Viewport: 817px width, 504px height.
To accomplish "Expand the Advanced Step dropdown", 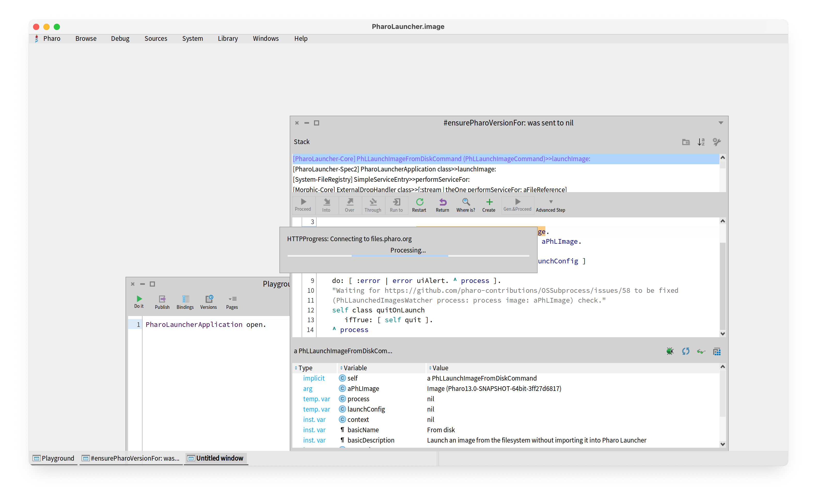I will [551, 202].
